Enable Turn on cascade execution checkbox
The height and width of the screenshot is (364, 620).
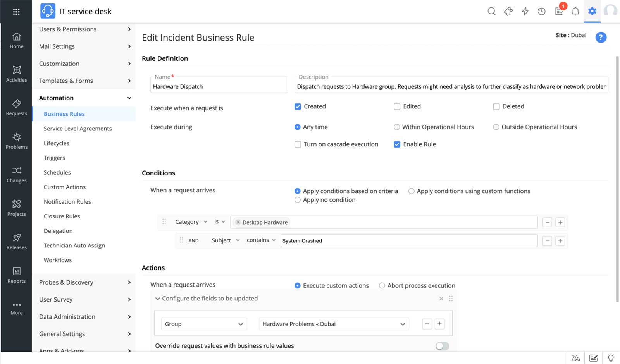[x=298, y=144]
